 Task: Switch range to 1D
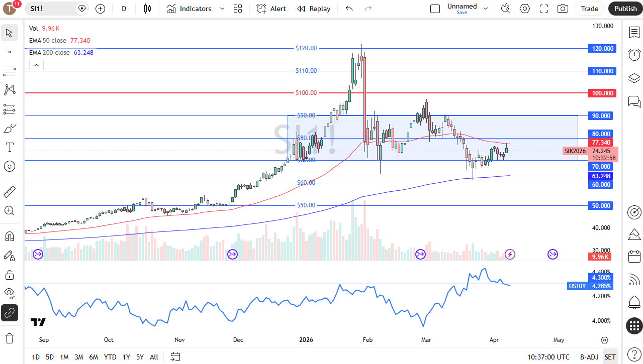pos(36,357)
